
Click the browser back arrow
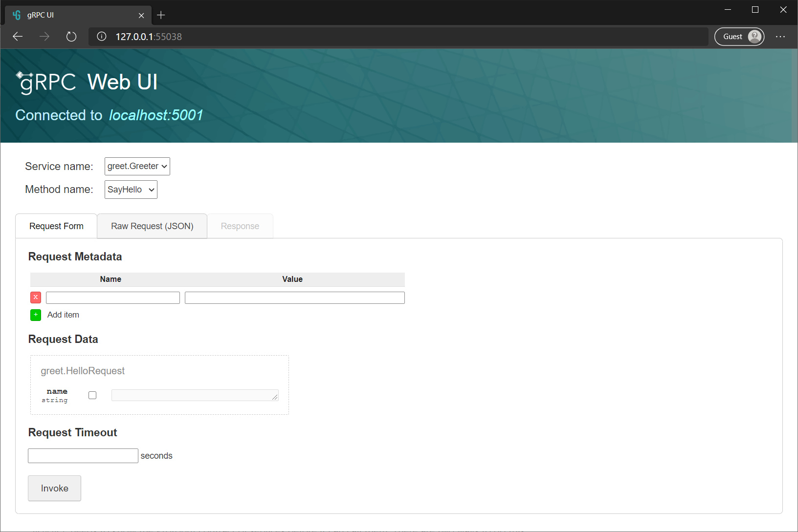click(x=18, y=37)
